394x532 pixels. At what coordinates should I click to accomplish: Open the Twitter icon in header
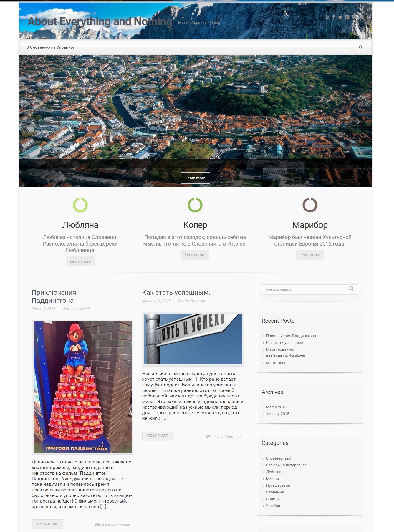(x=340, y=17)
